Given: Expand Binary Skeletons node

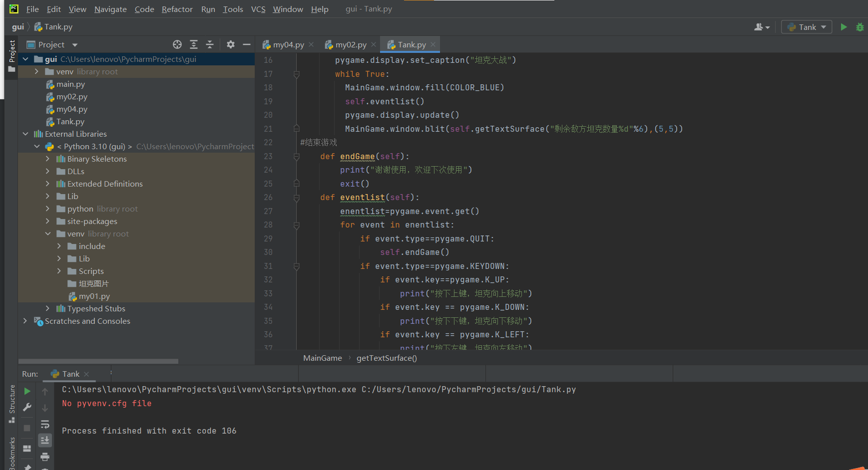Looking at the screenshot, I should coord(47,159).
